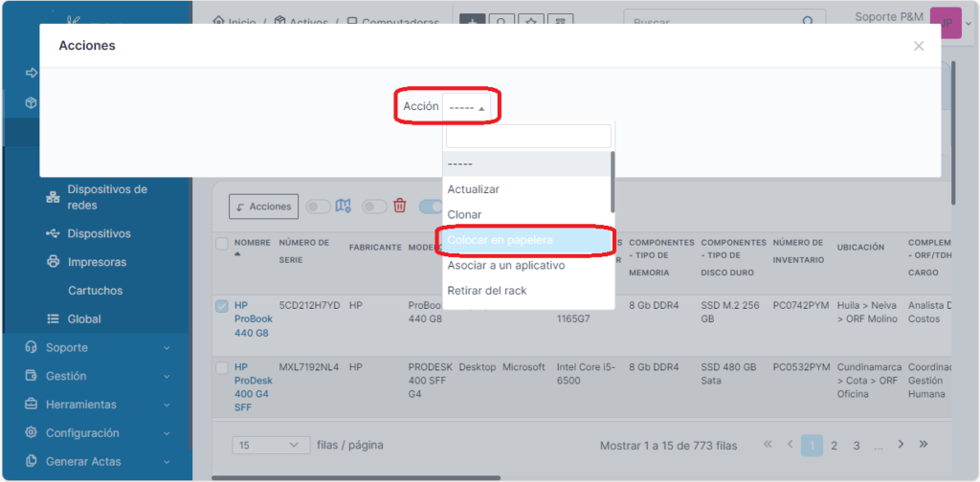Toggle the switch beside the trash icon
Image resolution: width=980 pixels, height=482 pixels.
click(x=374, y=206)
